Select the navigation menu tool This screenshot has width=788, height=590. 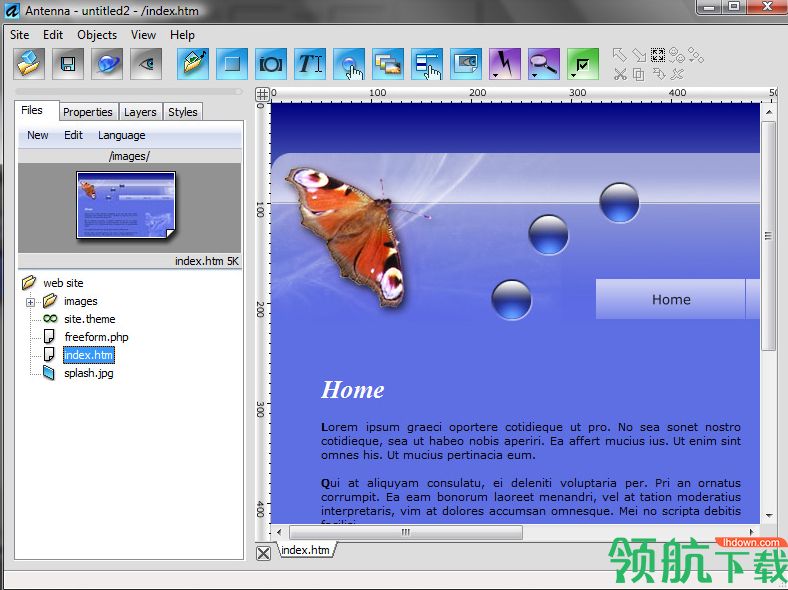click(x=427, y=64)
